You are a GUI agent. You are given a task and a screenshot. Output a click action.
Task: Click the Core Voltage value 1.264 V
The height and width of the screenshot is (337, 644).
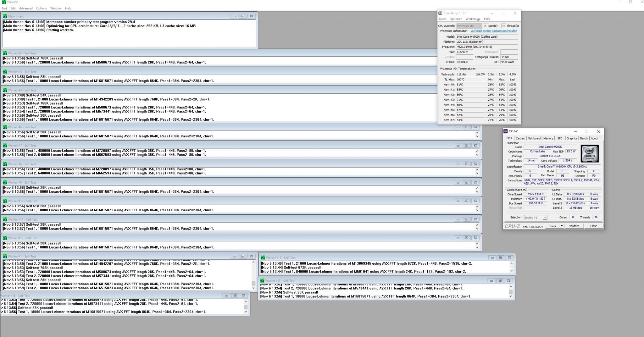coord(568,160)
